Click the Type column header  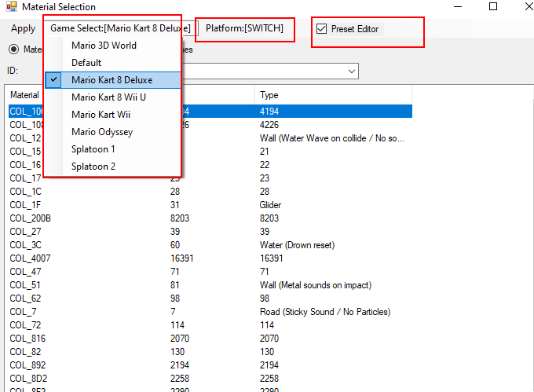pos(333,95)
